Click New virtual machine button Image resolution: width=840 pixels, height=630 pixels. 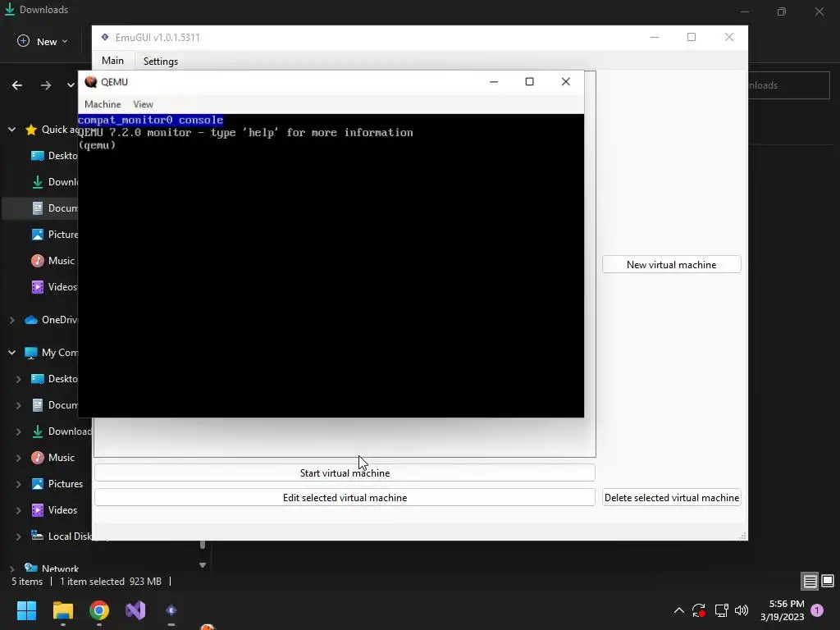(x=671, y=265)
